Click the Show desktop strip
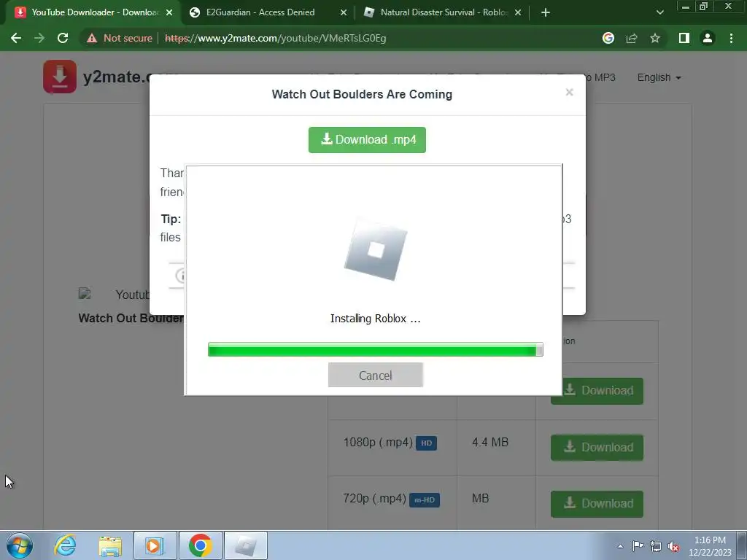The height and width of the screenshot is (560, 747). pos(742,545)
